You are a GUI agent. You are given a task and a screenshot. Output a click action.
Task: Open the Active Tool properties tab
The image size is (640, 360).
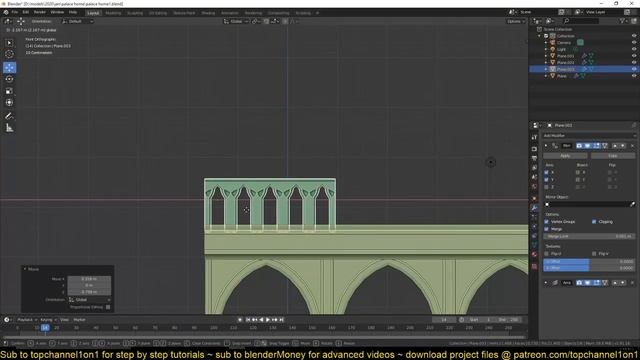pos(534,138)
